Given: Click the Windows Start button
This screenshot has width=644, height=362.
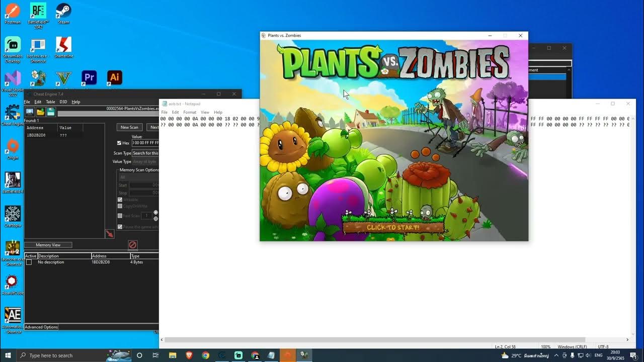Looking at the screenshot, I should tap(8, 355).
